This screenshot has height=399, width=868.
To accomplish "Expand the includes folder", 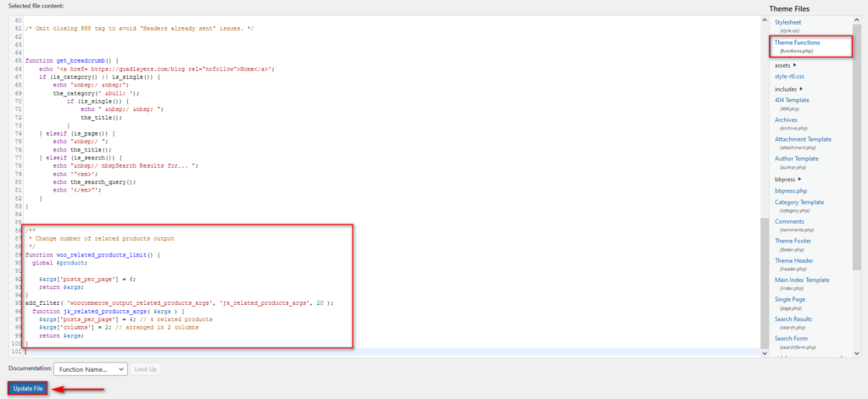I will pyautogui.click(x=789, y=89).
